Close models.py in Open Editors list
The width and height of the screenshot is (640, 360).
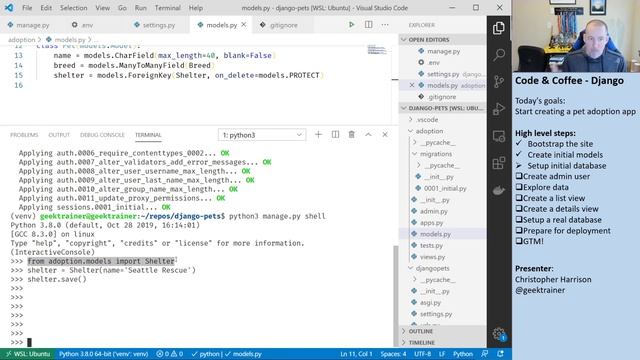pyautogui.click(x=412, y=85)
